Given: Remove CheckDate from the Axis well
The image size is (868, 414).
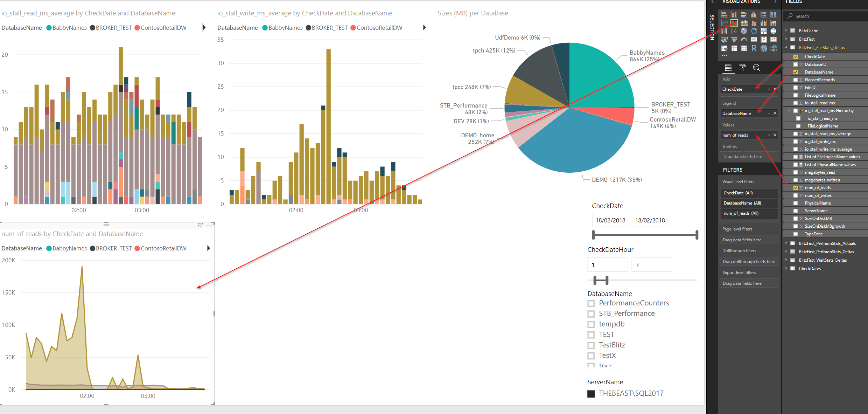Looking at the screenshot, I should (x=775, y=89).
